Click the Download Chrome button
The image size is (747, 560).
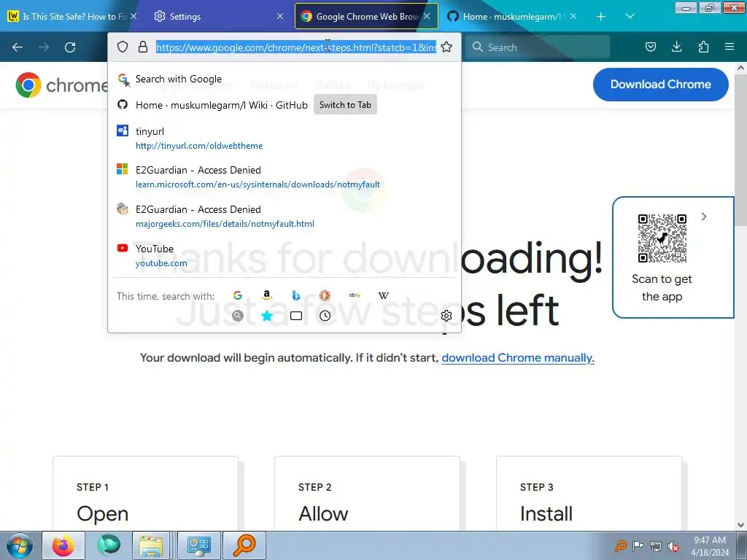click(x=660, y=85)
